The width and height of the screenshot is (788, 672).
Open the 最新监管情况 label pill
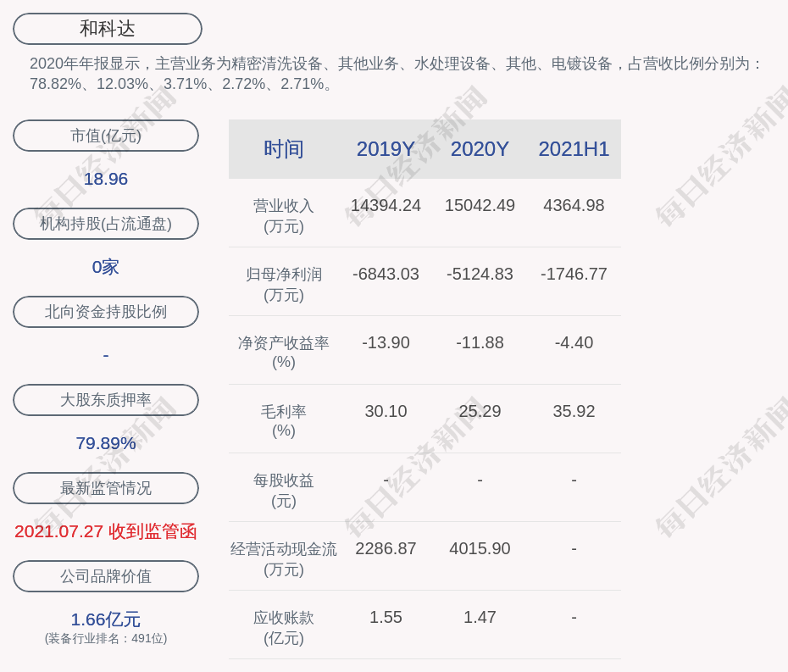click(x=106, y=488)
